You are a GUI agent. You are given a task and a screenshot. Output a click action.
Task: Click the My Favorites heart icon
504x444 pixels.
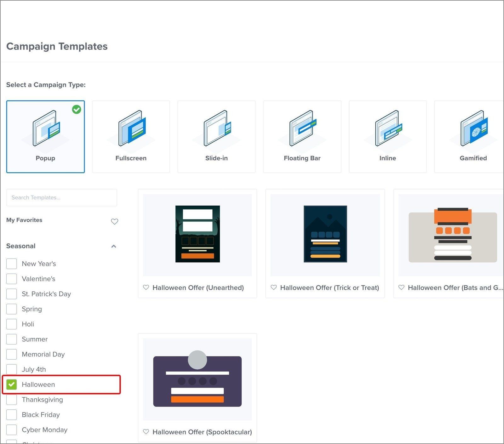coord(115,221)
